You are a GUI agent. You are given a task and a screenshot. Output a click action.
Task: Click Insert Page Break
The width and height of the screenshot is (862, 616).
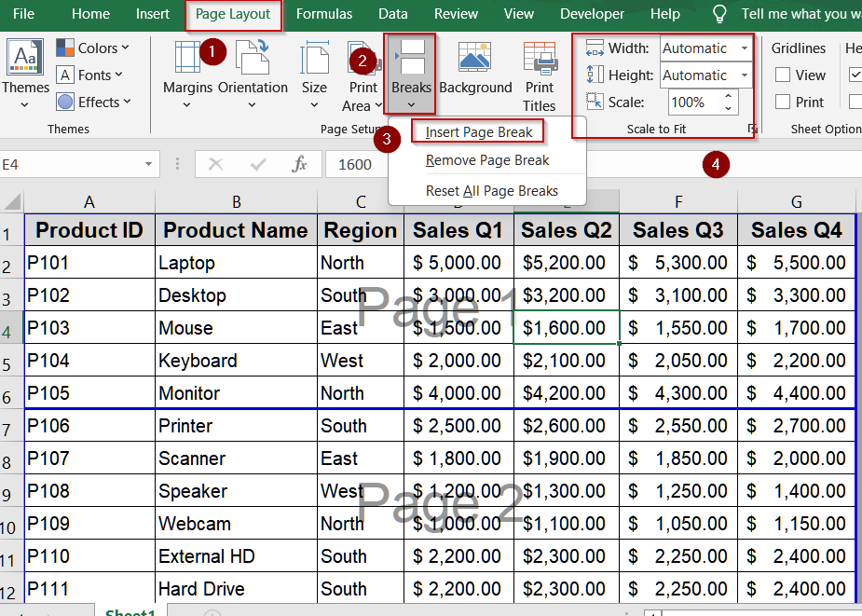coord(477,131)
